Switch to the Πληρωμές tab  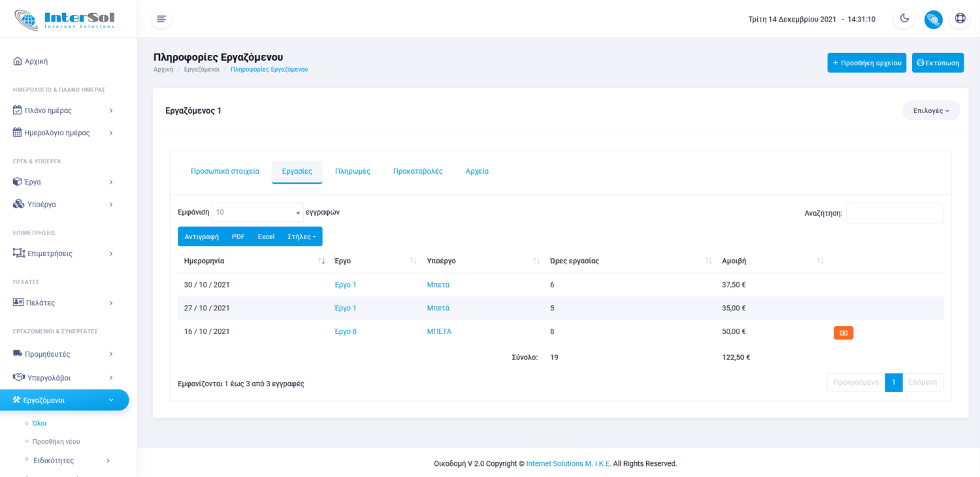[x=352, y=171]
